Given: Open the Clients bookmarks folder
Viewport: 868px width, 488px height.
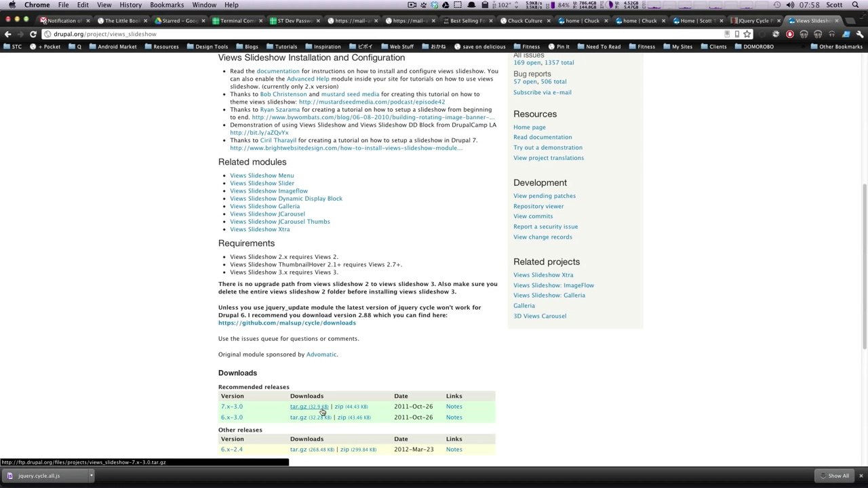Looking at the screenshot, I should 713,47.
